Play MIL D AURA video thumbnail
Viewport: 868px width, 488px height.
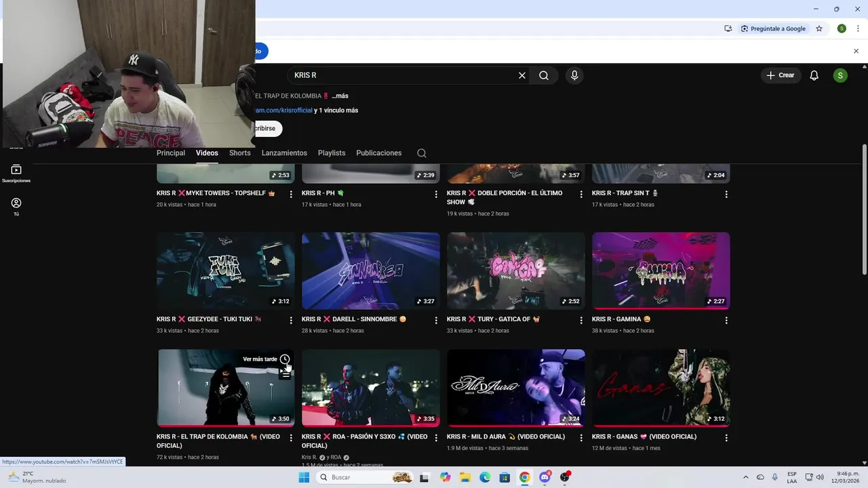[x=516, y=388]
